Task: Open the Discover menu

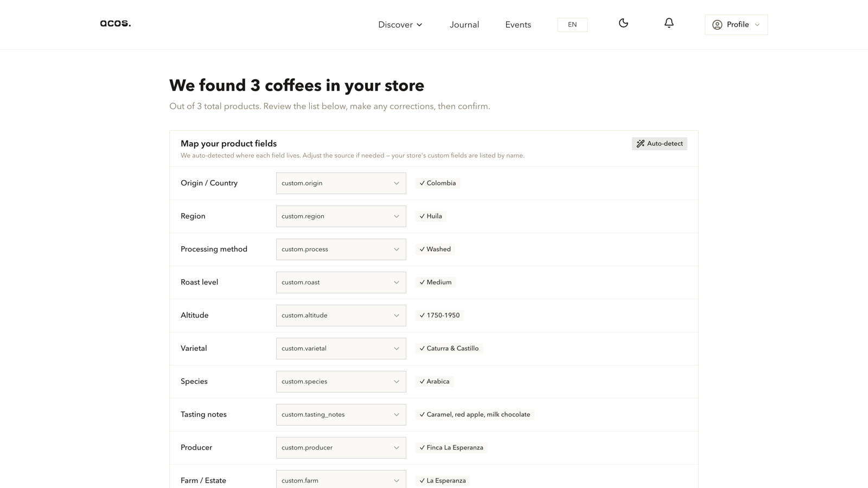Action: 400,25
